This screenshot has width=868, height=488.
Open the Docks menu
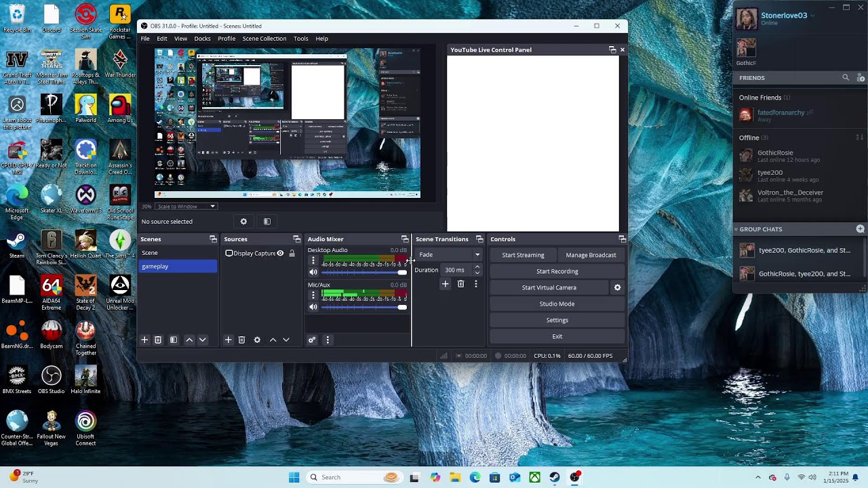[202, 39]
